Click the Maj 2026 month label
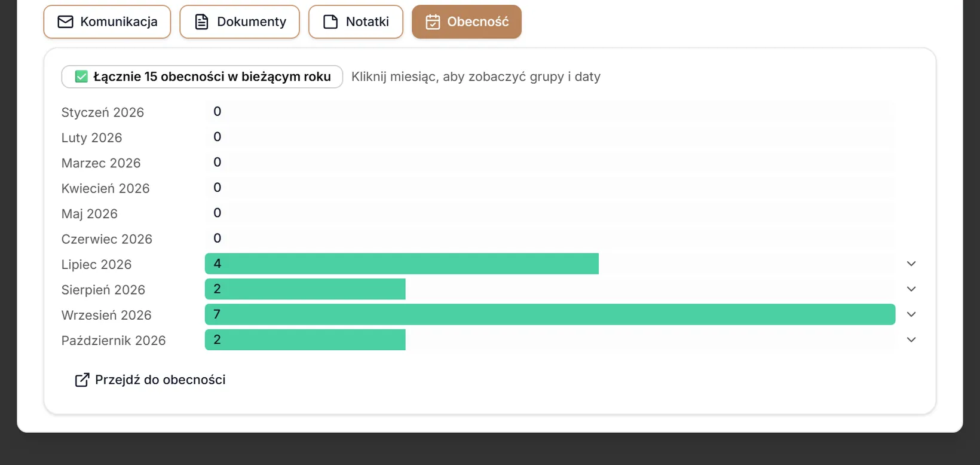 click(90, 214)
